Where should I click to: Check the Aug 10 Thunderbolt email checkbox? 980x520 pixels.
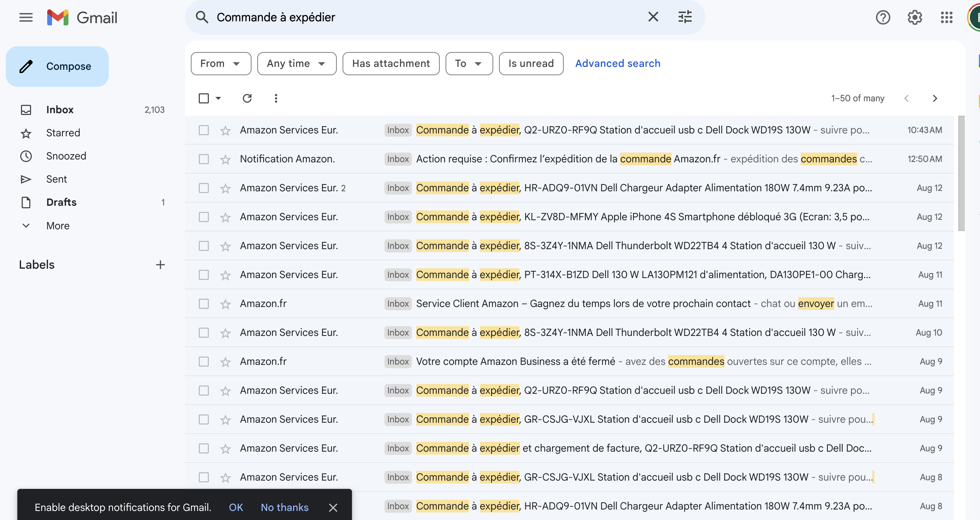203,333
